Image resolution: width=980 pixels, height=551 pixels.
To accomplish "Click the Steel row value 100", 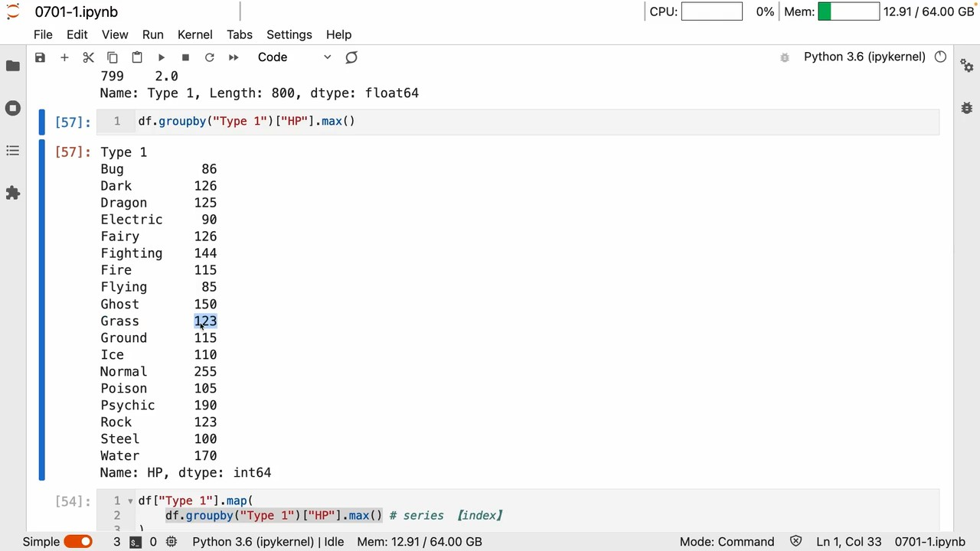I will (205, 439).
